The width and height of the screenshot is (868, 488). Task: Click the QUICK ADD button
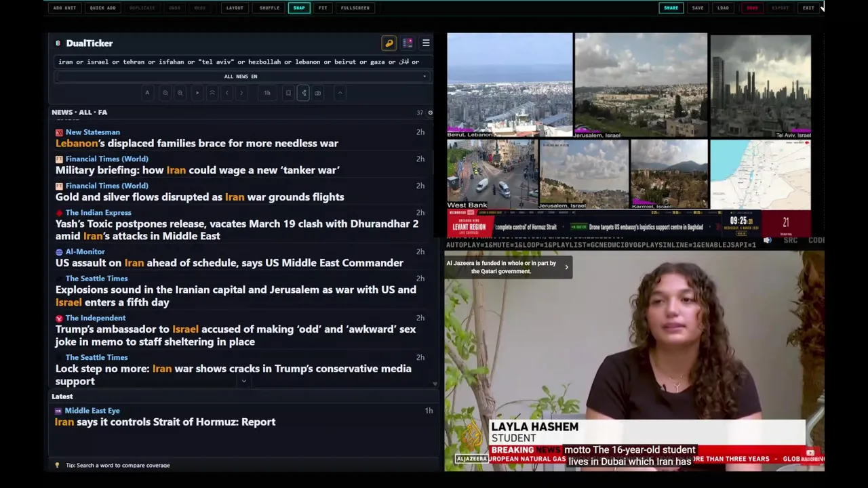[x=102, y=8]
